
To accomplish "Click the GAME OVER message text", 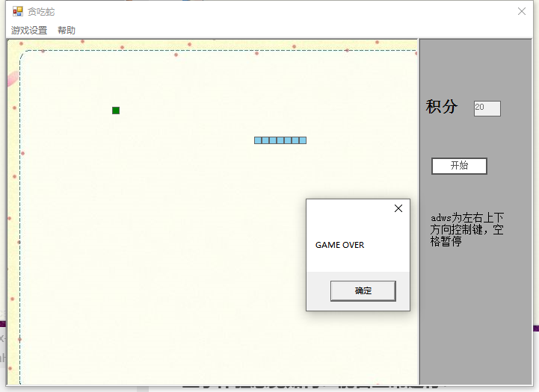I will [339, 245].
